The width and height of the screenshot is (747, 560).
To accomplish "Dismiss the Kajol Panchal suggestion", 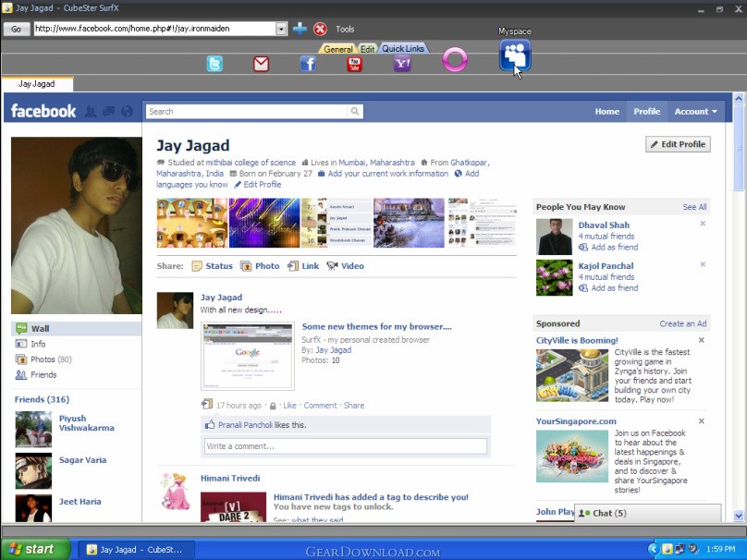I will [703, 264].
